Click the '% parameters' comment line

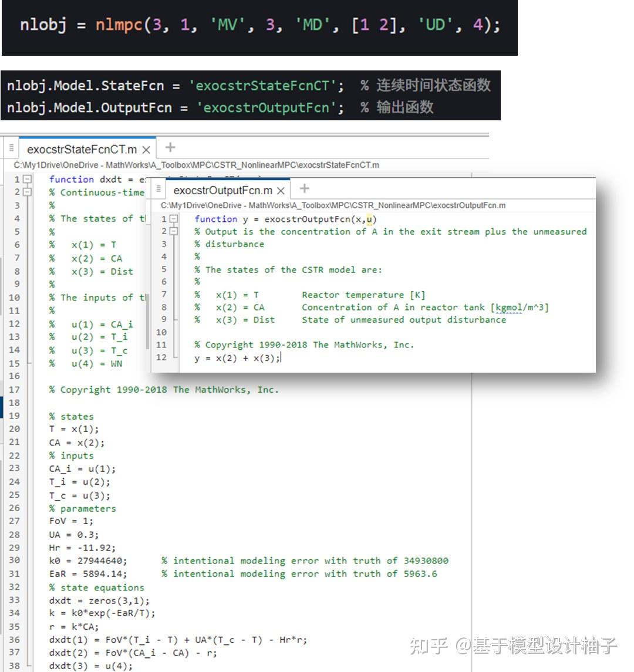point(82,508)
